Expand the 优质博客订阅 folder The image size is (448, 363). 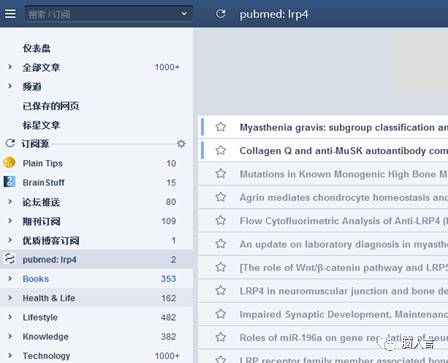tap(10, 240)
